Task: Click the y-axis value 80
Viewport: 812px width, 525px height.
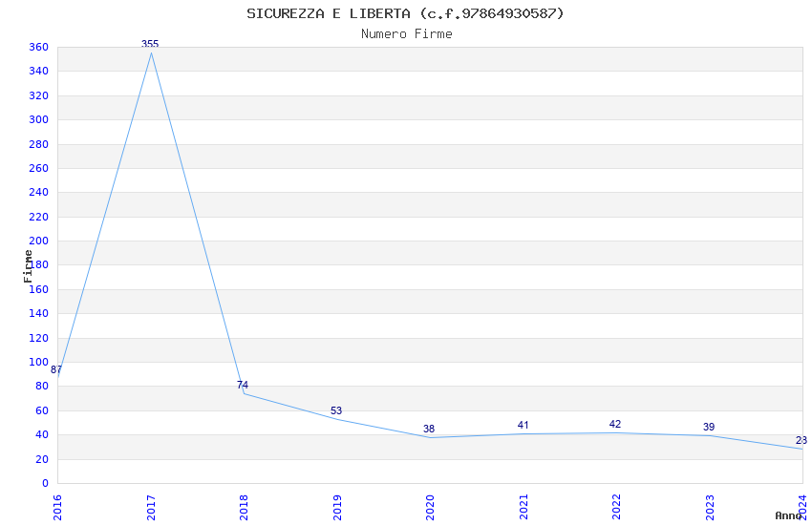Action: pyautogui.click(x=42, y=386)
